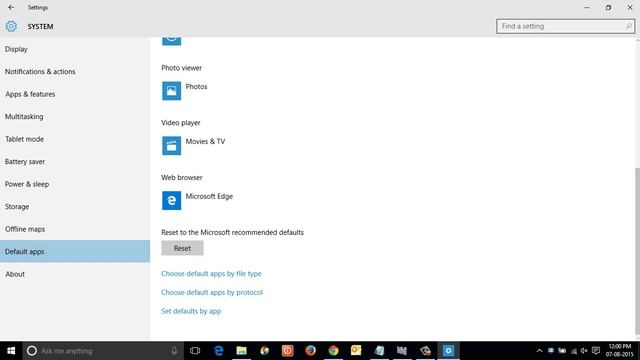Click the red power-symbol taskbar icon
This screenshot has width=640, height=360.
(x=288, y=351)
